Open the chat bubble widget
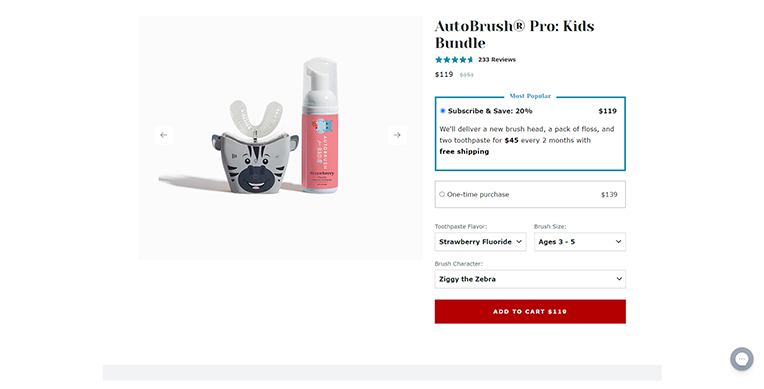Image resolution: width=764 pixels, height=389 pixels. click(x=742, y=359)
